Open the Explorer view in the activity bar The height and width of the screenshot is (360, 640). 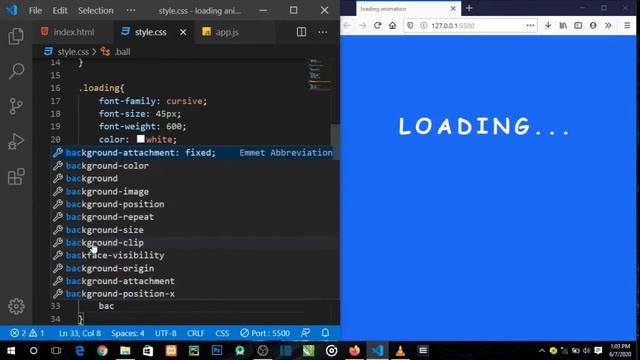click(x=16, y=36)
